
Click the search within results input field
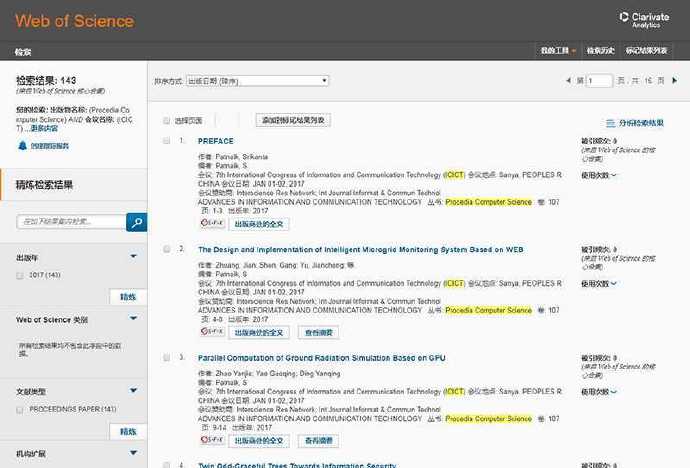coord(71,222)
